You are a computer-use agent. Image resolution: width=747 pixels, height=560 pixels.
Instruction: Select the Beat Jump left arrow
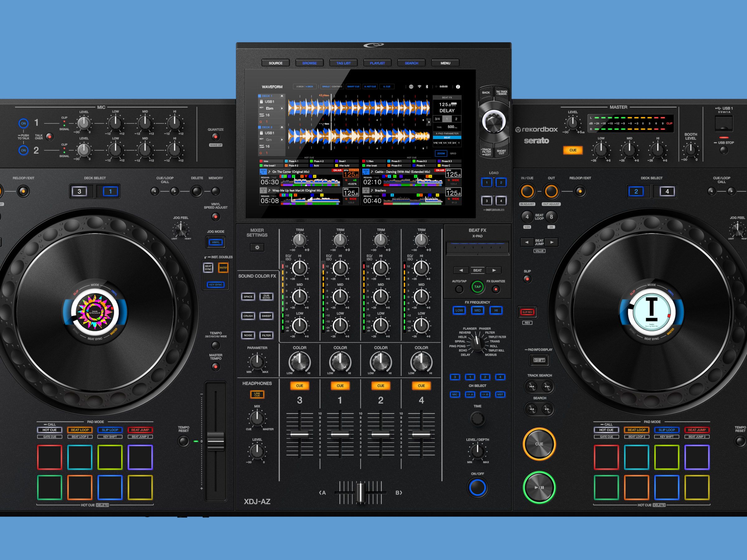[x=527, y=242]
